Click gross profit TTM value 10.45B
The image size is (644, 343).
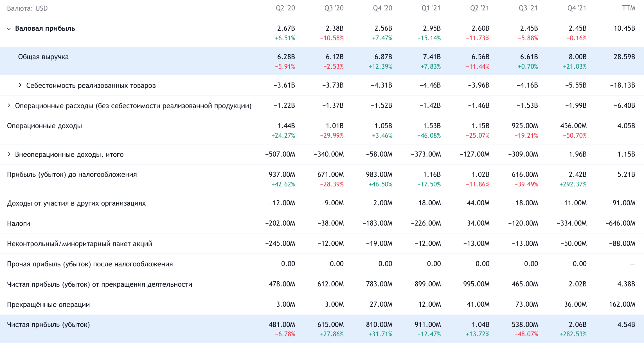pos(624,28)
